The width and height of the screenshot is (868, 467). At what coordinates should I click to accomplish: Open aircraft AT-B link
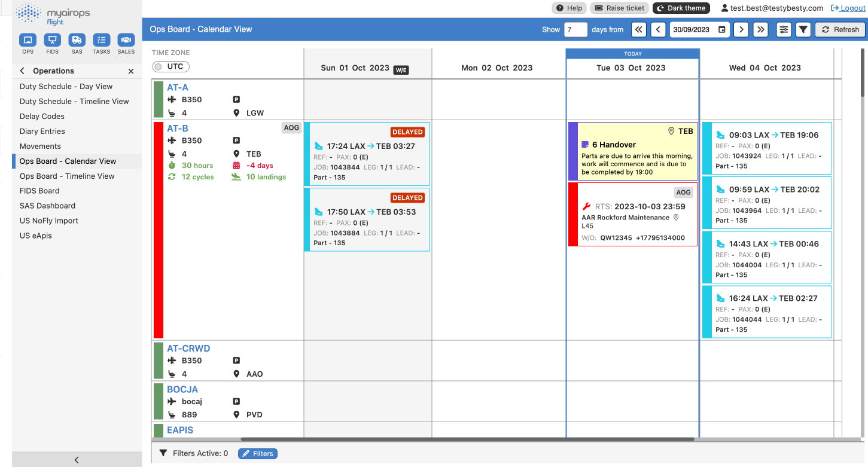click(178, 128)
